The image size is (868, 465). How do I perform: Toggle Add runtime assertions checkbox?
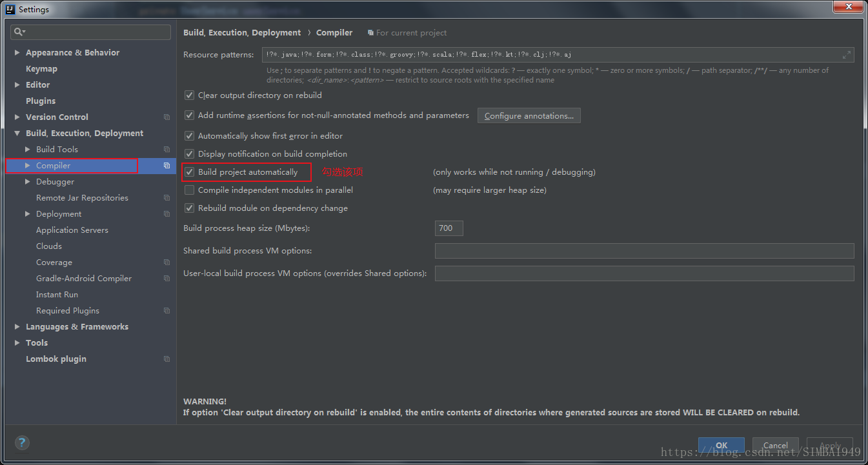click(x=189, y=115)
